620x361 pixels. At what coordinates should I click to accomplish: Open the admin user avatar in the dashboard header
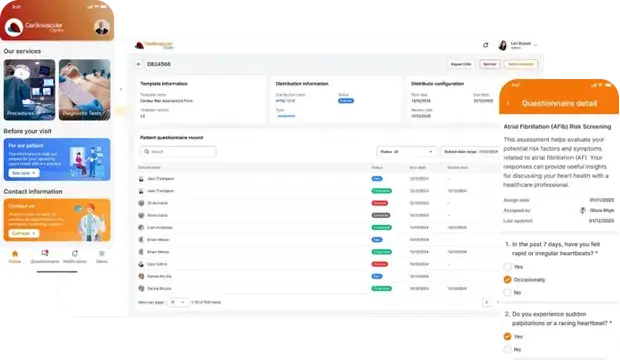[503, 45]
